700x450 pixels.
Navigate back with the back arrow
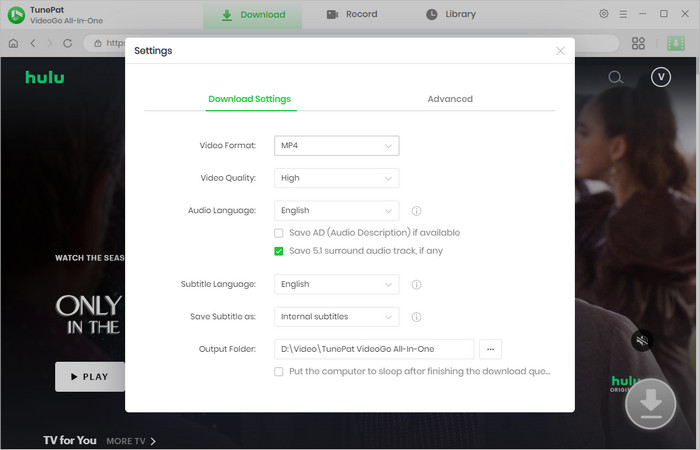(33, 43)
